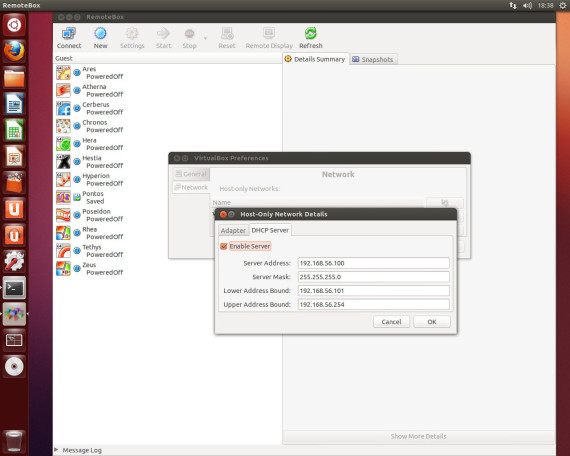Uncheck the Enable Server checkbox
This screenshot has width=570, height=456.
pos(224,246)
